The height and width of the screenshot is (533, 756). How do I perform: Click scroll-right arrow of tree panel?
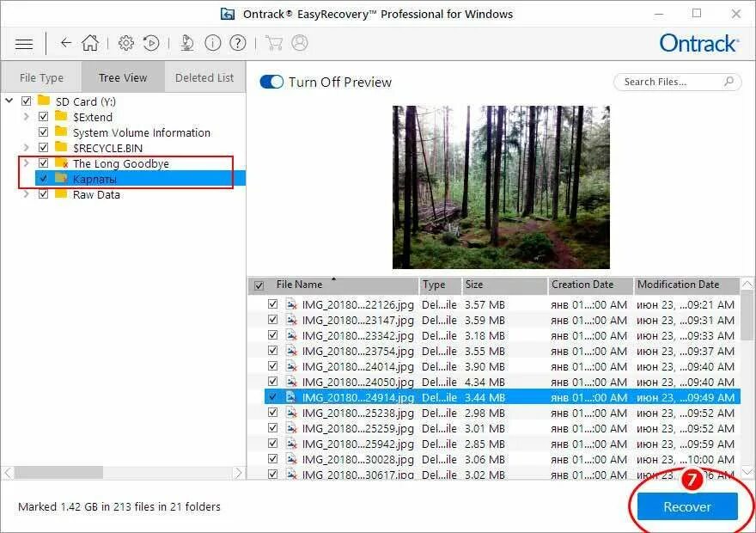(x=238, y=473)
